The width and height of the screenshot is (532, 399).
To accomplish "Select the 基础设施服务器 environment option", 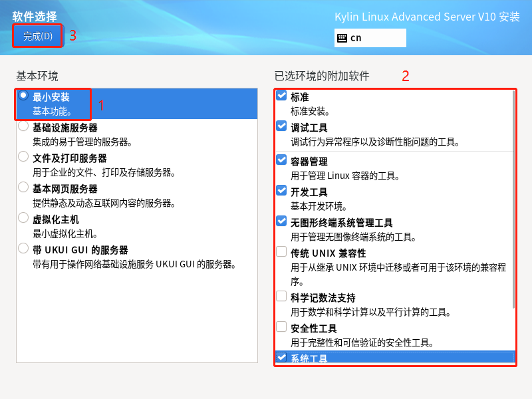I will click(x=23, y=126).
